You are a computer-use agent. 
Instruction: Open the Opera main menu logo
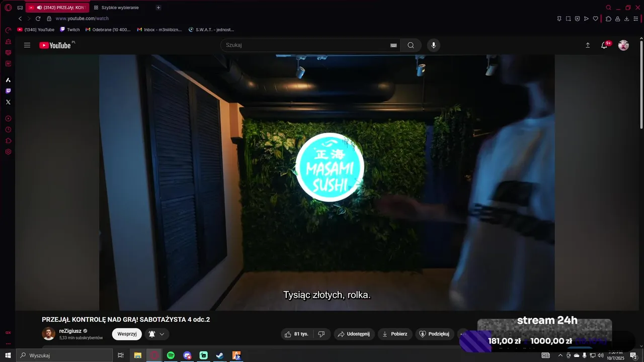coord(8,8)
